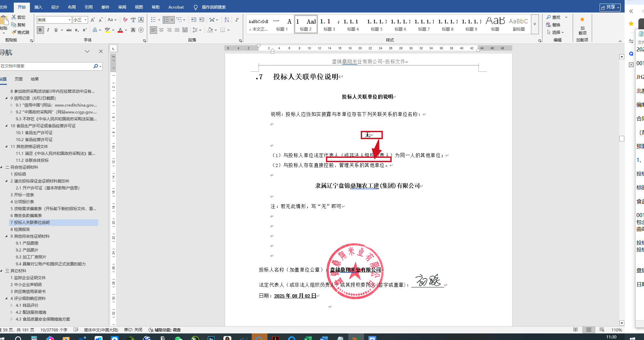Image resolution: width=644 pixels, height=340 pixels.
Task: Apply the red font color swatch
Action: tap(120, 30)
